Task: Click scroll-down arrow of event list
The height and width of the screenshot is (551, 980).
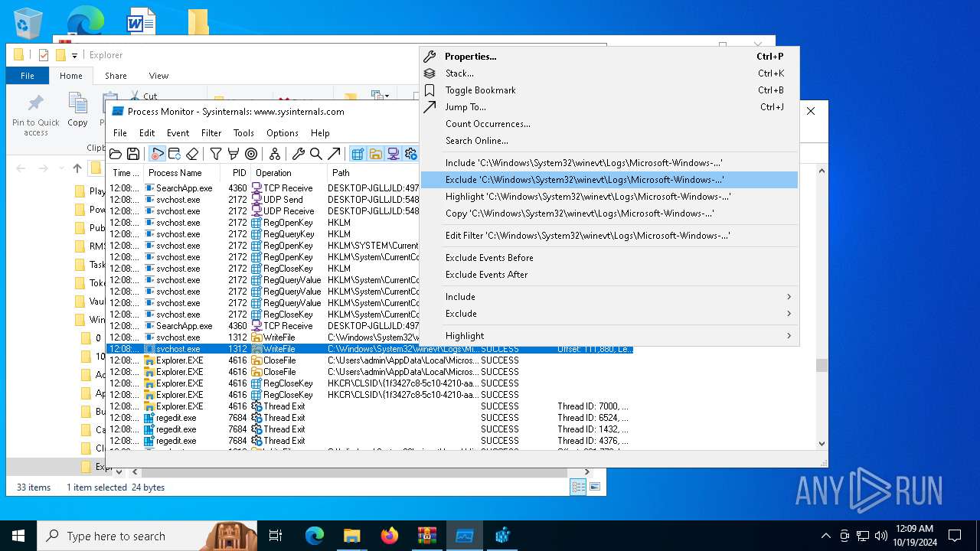Action: click(822, 443)
